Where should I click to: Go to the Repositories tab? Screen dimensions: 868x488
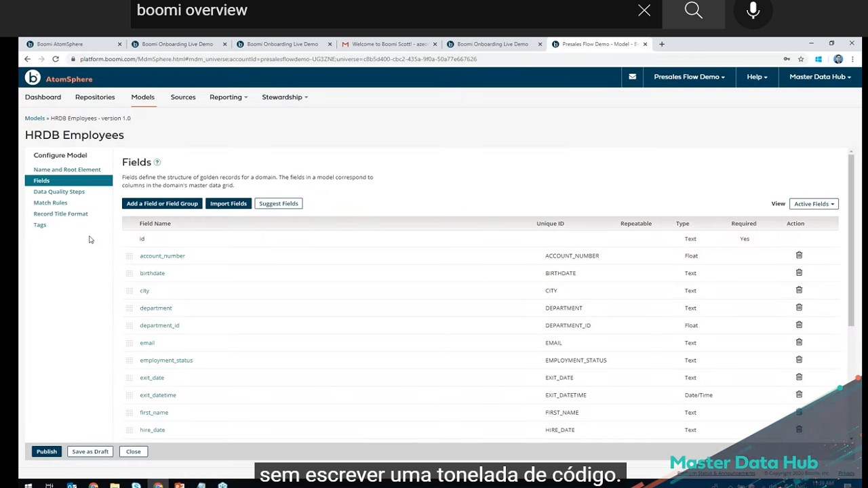pos(95,97)
